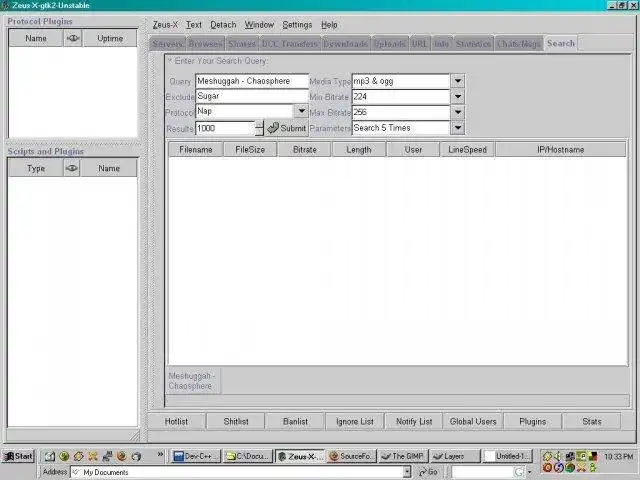
Task: Click into the Exclude text field
Action: (x=252, y=96)
